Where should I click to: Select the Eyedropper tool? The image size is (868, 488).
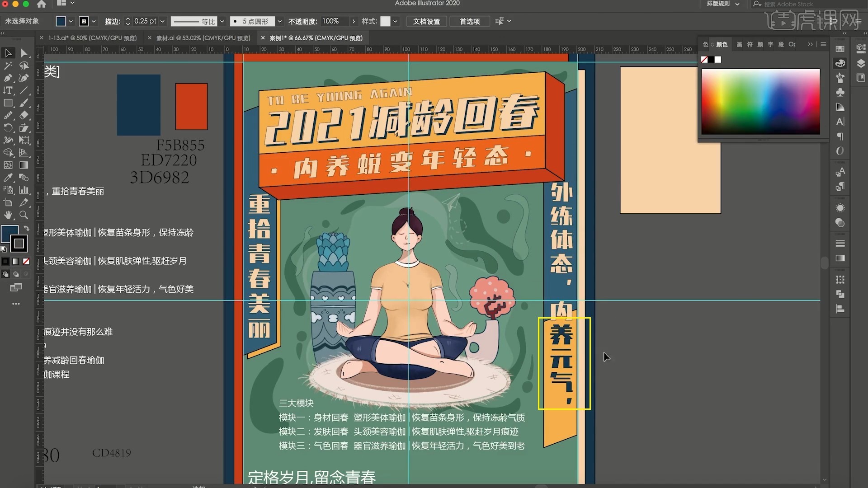(x=8, y=178)
